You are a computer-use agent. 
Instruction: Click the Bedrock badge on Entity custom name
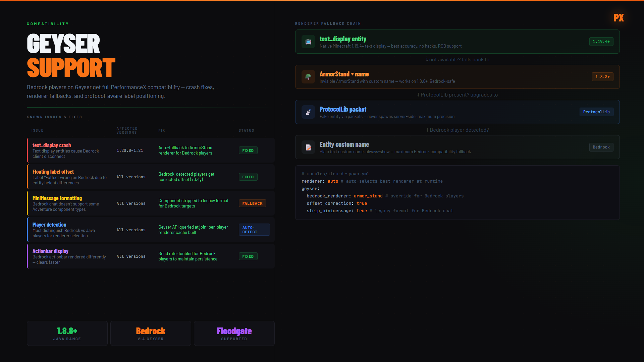[601, 147]
